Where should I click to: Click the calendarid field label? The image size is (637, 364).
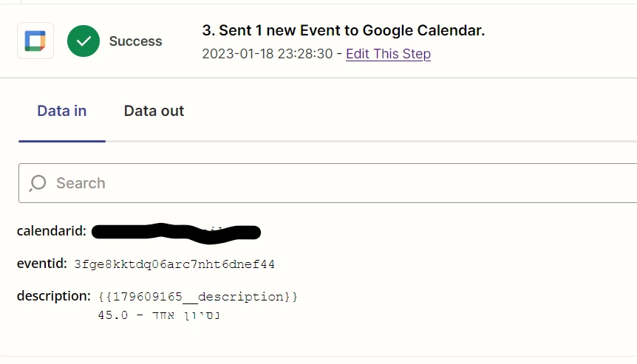[52, 231]
